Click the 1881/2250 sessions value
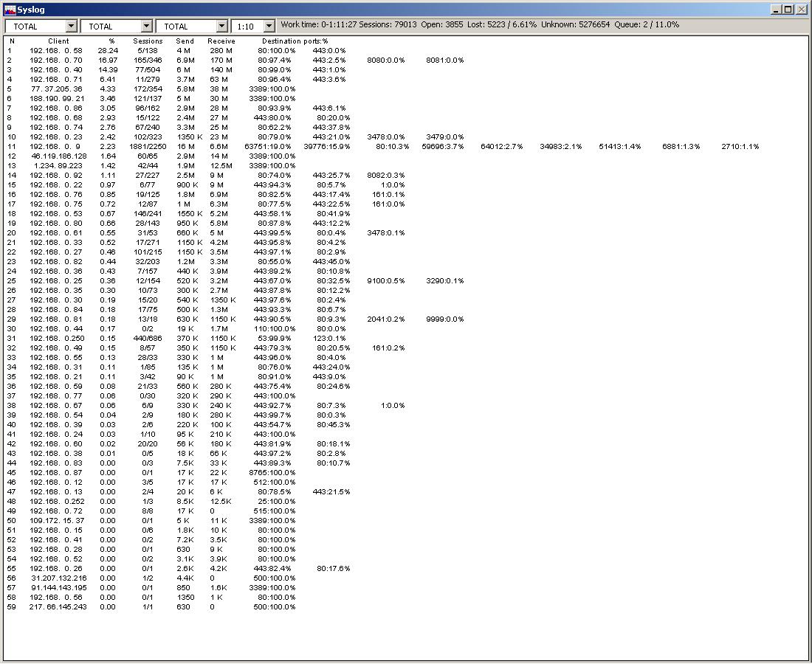This screenshot has height=664, width=812. 148,147
